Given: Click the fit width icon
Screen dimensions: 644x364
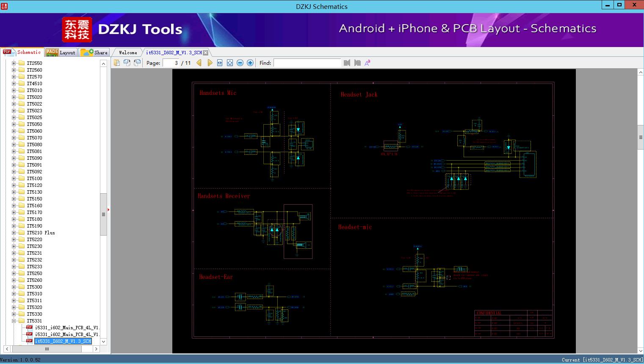Looking at the screenshot, I should pos(220,63).
